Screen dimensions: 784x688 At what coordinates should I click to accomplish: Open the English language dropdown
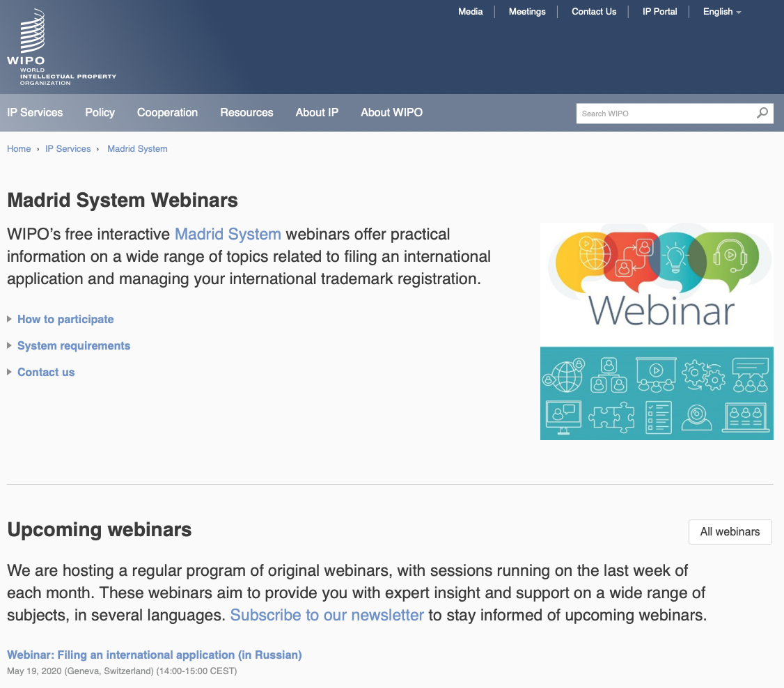(x=721, y=12)
